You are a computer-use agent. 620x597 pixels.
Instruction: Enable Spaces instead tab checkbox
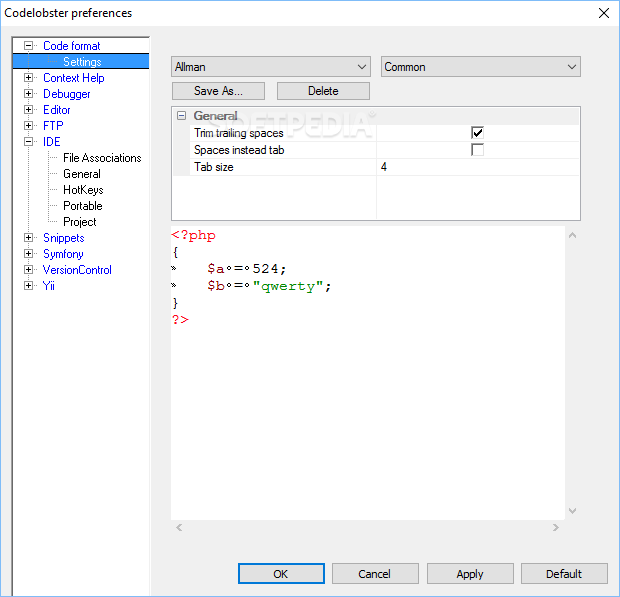point(477,150)
